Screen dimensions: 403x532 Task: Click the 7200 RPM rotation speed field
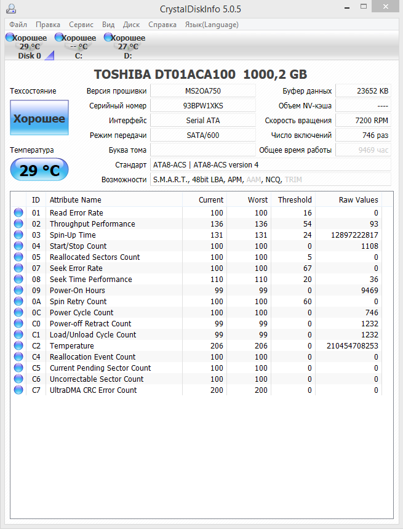[363, 121]
